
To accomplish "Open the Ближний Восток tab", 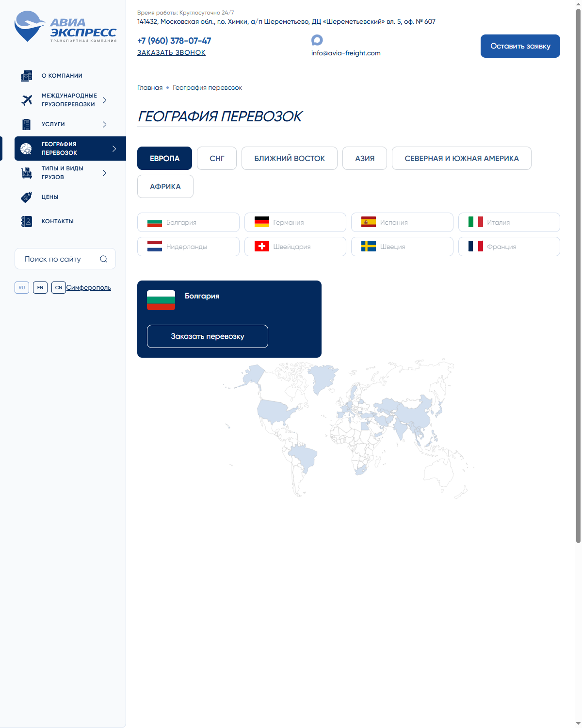I will pos(290,158).
